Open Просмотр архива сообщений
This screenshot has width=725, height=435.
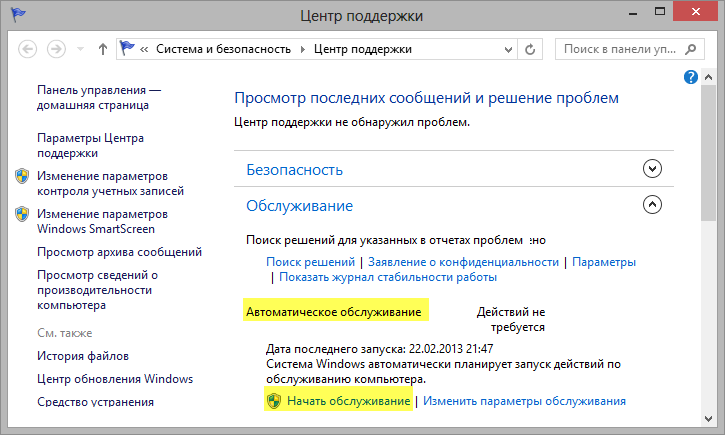coord(119,252)
